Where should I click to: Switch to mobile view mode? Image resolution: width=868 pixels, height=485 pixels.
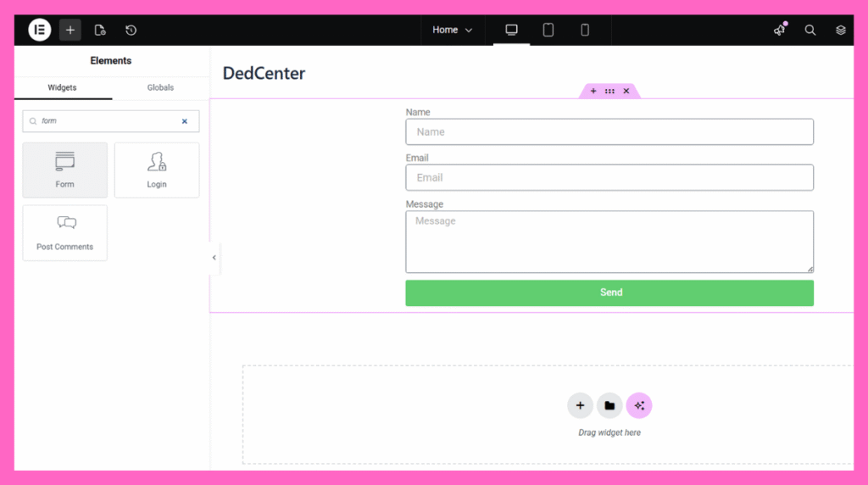[585, 30]
